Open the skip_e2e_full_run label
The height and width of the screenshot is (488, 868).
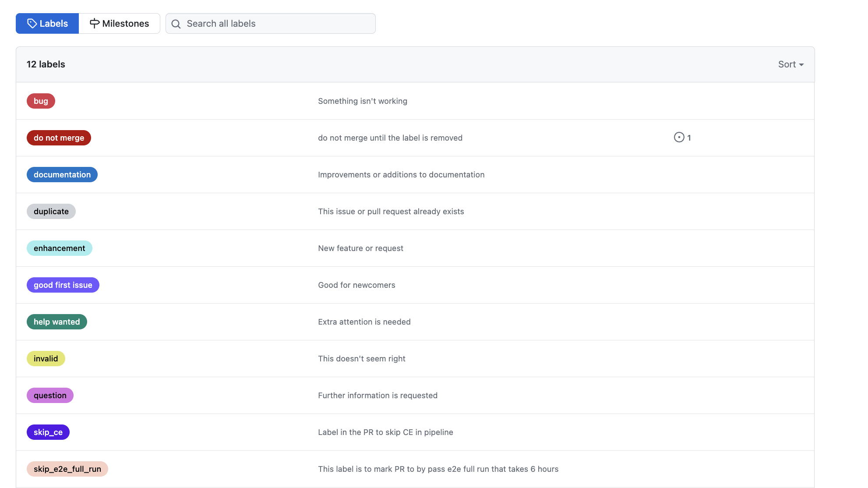point(67,469)
